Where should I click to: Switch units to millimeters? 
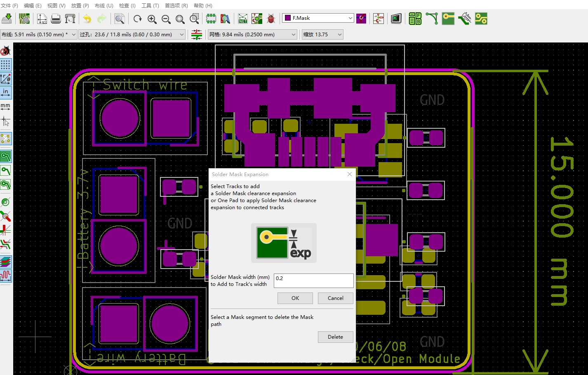(x=5, y=106)
